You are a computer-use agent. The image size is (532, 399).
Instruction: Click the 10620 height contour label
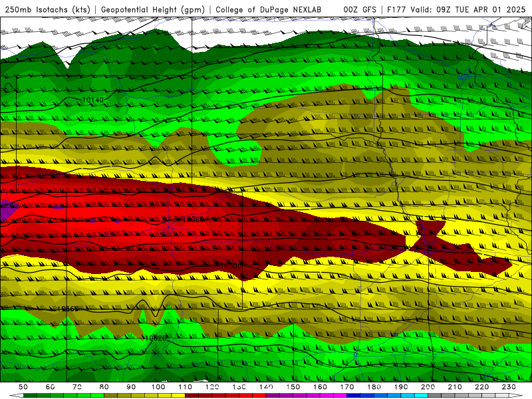pos(156,338)
